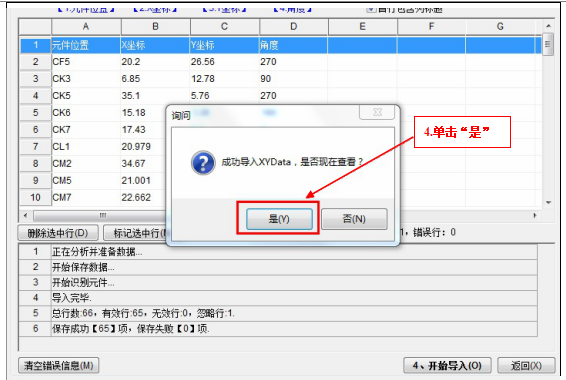Viewport: 566px width, 380px height.
Task: Click log row 总行数:66
Action: coord(278,313)
